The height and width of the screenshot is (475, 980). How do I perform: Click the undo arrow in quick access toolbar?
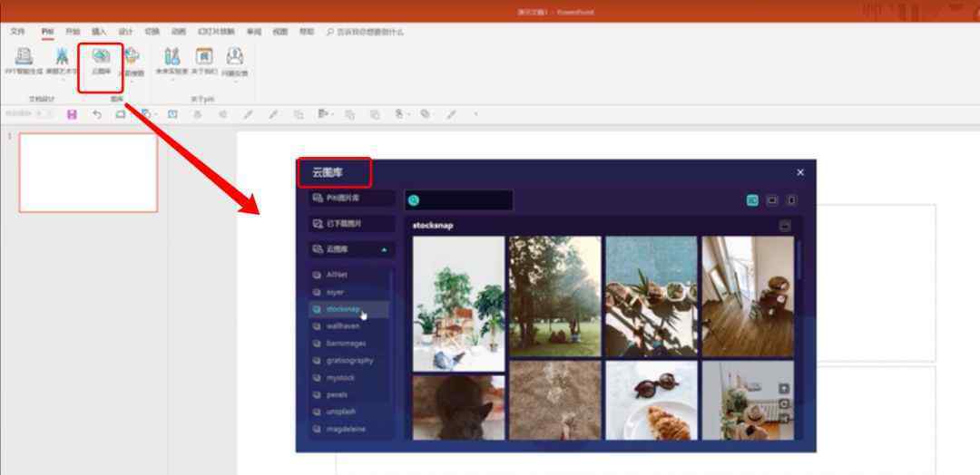coord(97,114)
